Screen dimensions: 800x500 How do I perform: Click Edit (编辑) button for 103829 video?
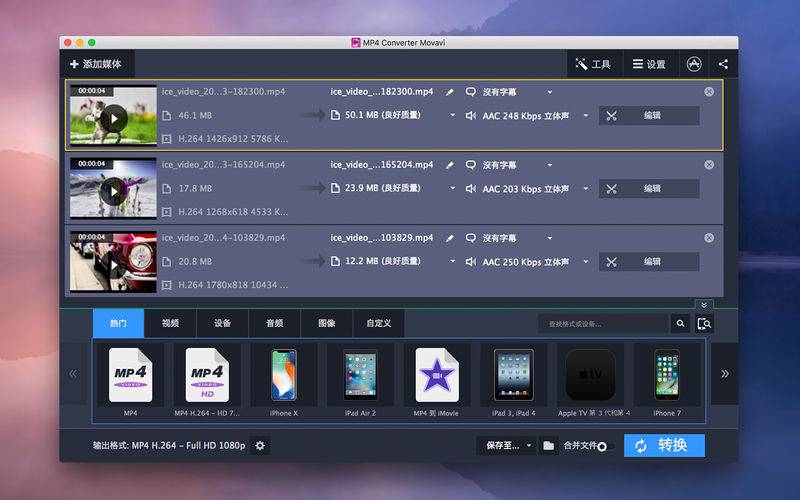pos(649,262)
